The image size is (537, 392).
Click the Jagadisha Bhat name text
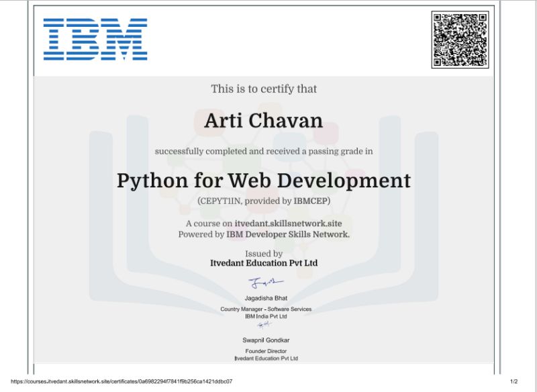pos(266,297)
